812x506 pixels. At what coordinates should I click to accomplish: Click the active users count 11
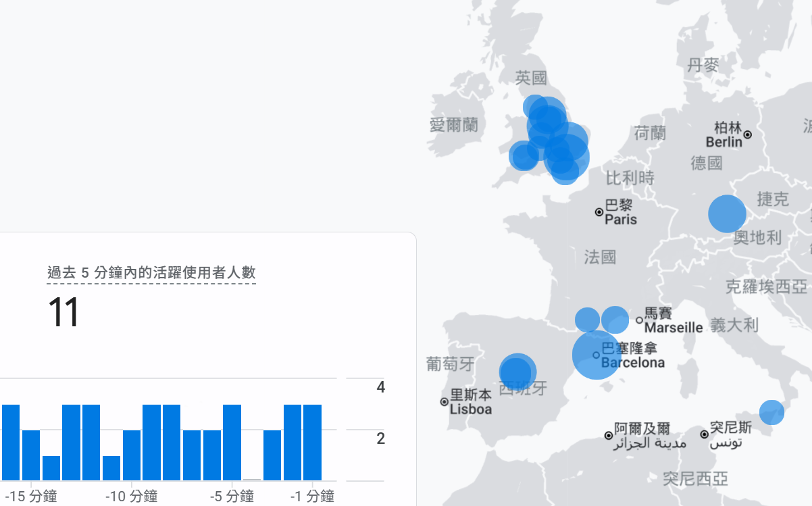(x=64, y=313)
